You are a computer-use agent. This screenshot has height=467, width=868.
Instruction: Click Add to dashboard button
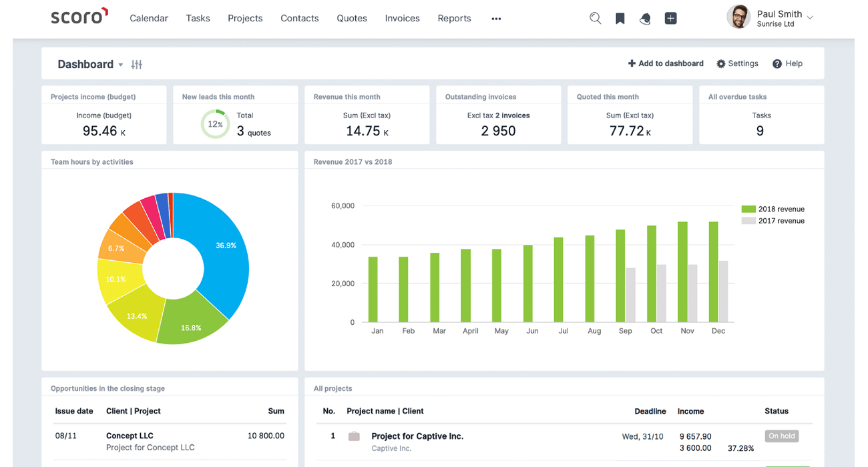point(666,63)
